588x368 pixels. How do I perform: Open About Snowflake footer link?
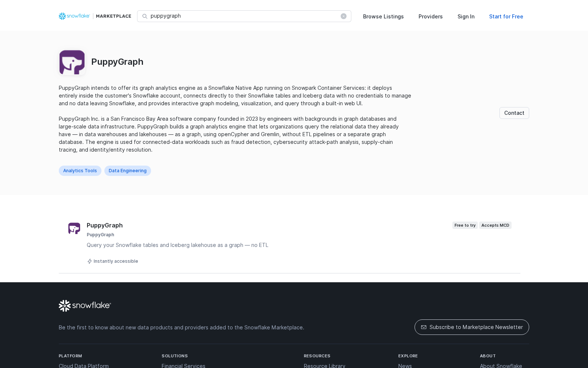pyautogui.click(x=501, y=366)
